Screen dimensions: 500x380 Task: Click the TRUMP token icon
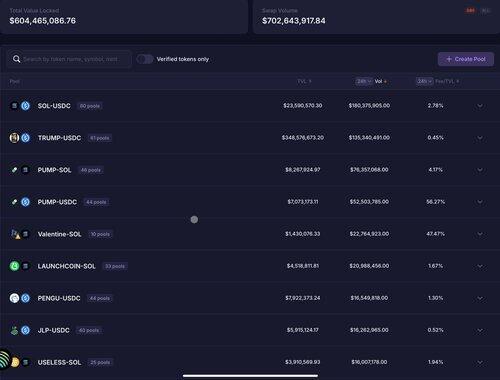(x=14, y=138)
